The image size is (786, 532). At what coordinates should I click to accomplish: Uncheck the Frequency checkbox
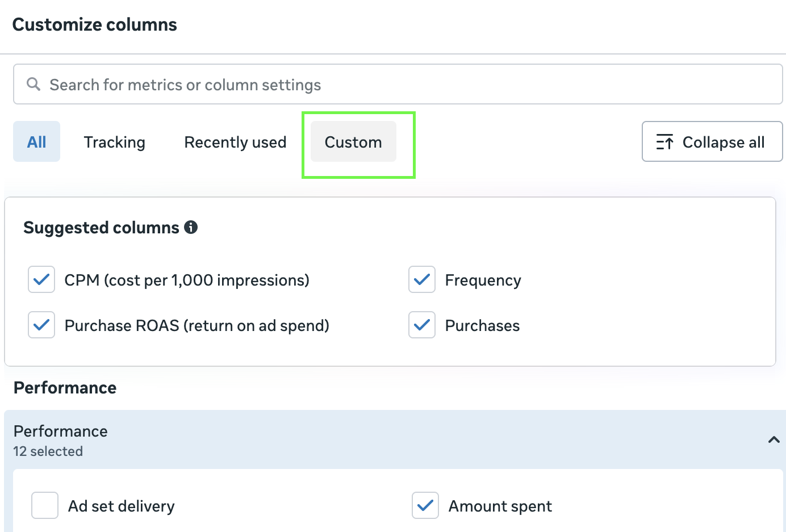422,279
